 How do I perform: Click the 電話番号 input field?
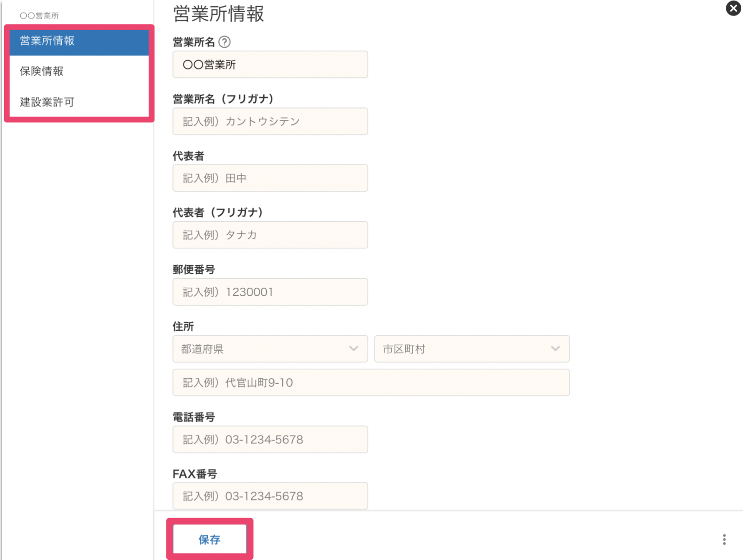(x=270, y=439)
